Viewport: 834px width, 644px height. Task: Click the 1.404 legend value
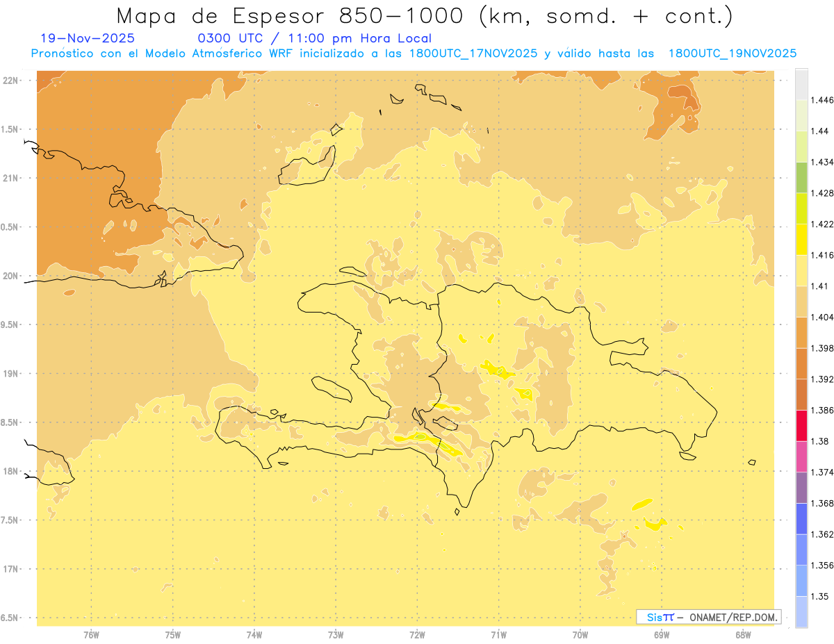coord(822,317)
